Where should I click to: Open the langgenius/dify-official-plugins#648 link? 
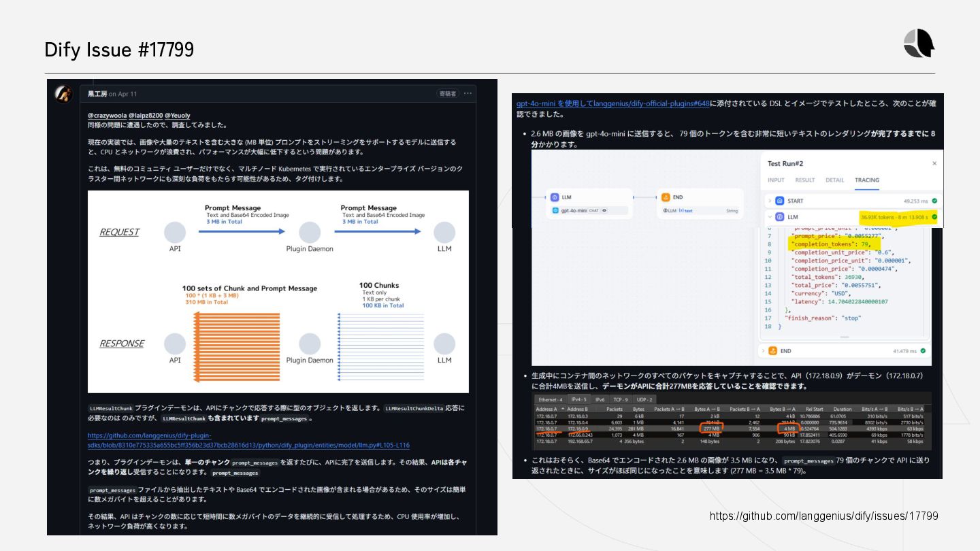(x=612, y=103)
